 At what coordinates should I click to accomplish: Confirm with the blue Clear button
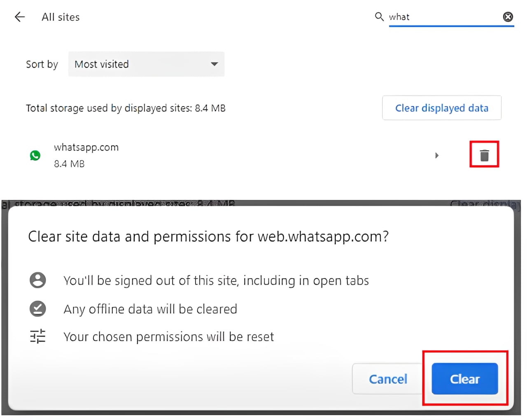[x=465, y=379]
